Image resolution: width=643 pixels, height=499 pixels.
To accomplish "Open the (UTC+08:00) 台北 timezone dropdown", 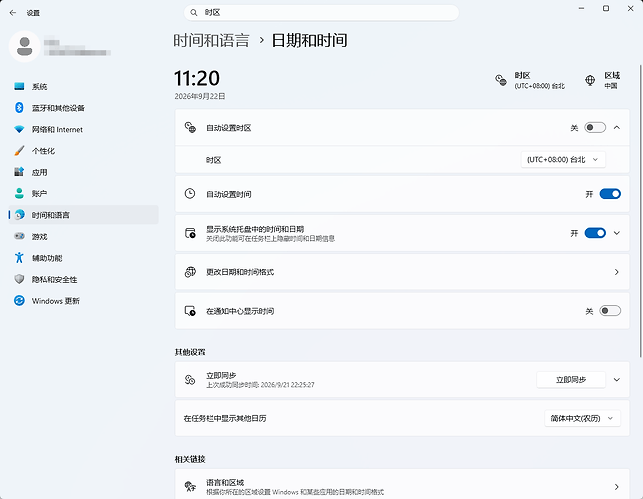I will click(563, 159).
